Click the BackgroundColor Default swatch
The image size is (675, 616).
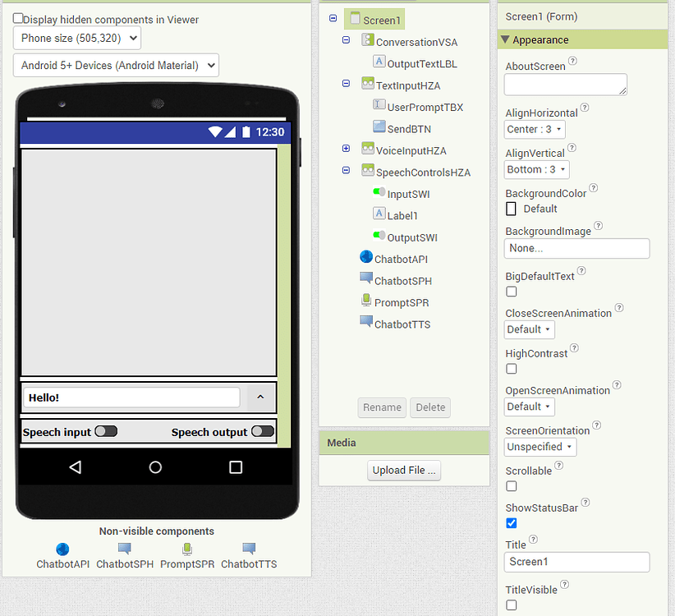(x=512, y=209)
